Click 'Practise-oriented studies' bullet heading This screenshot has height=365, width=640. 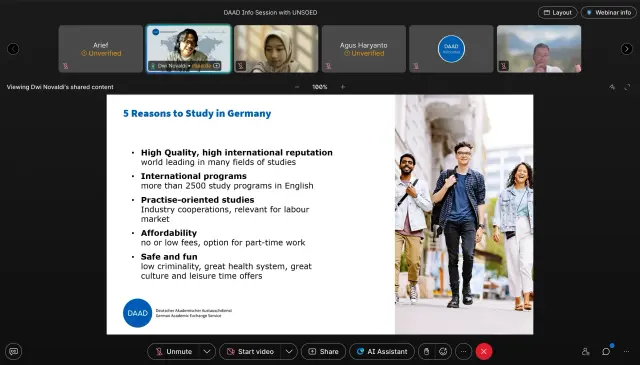[198, 200]
